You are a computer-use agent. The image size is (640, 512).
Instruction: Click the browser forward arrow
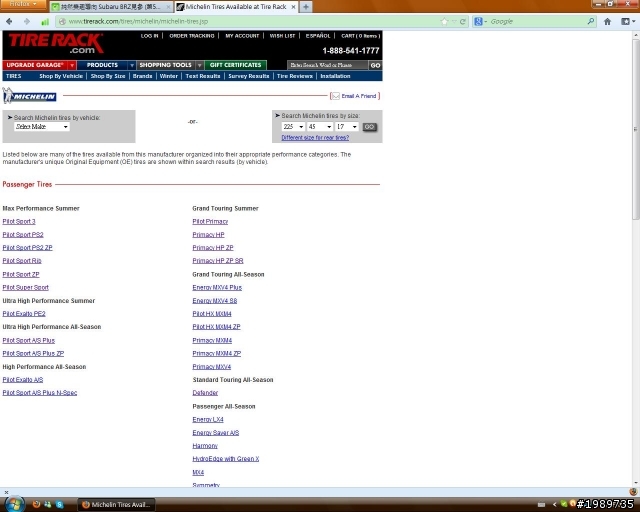tap(27, 21)
